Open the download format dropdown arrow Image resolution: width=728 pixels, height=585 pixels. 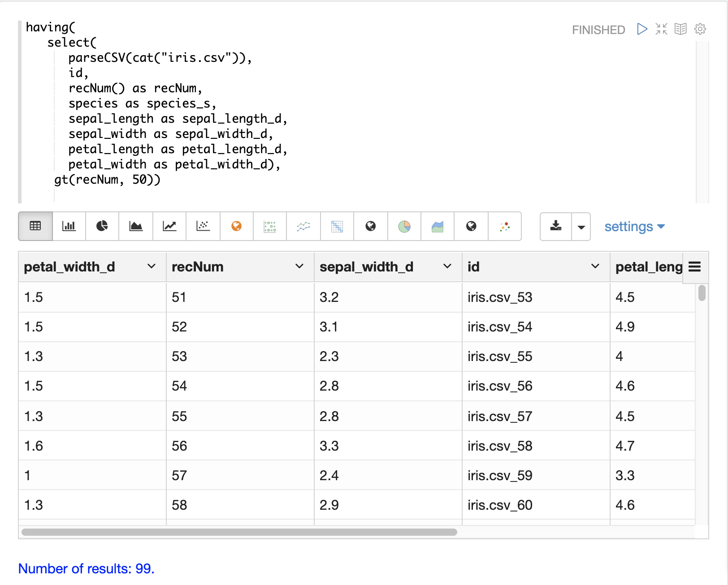[x=581, y=227]
